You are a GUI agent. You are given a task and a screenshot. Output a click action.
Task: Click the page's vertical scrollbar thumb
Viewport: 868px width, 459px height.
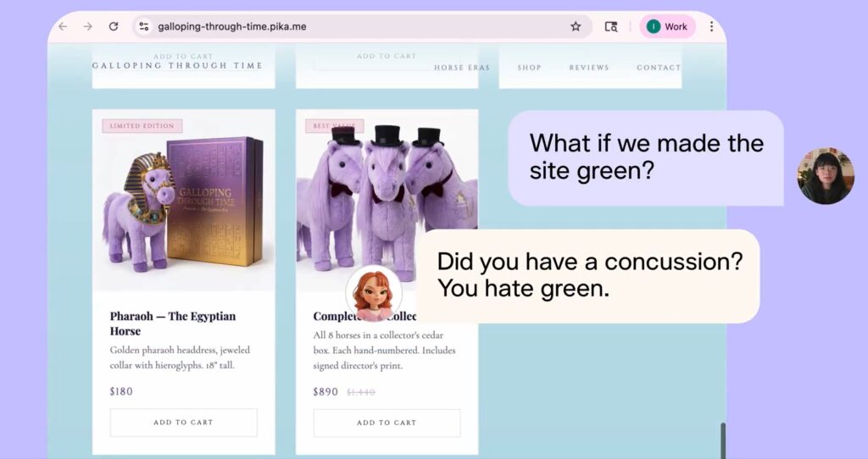click(x=722, y=439)
